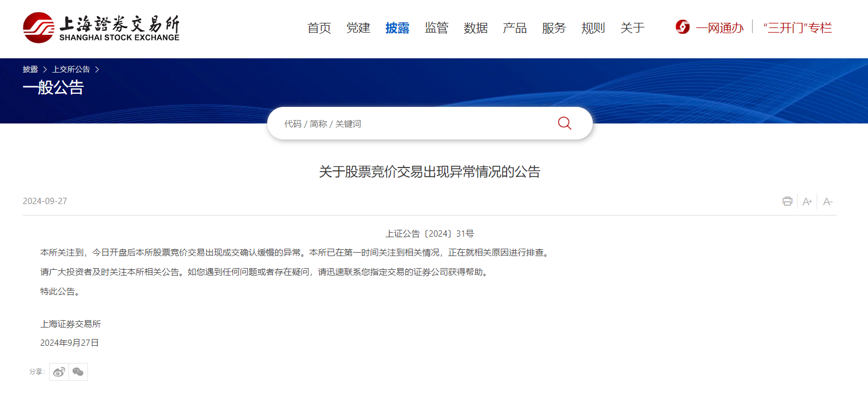Click the 一网通办 red swirl icon
The height and width of the screenshot is (411, 868).
[682, 27]
